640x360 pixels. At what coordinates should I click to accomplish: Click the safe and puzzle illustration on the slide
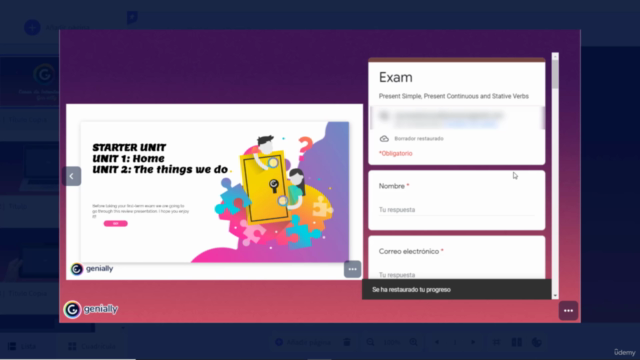[x=273, y=192]
